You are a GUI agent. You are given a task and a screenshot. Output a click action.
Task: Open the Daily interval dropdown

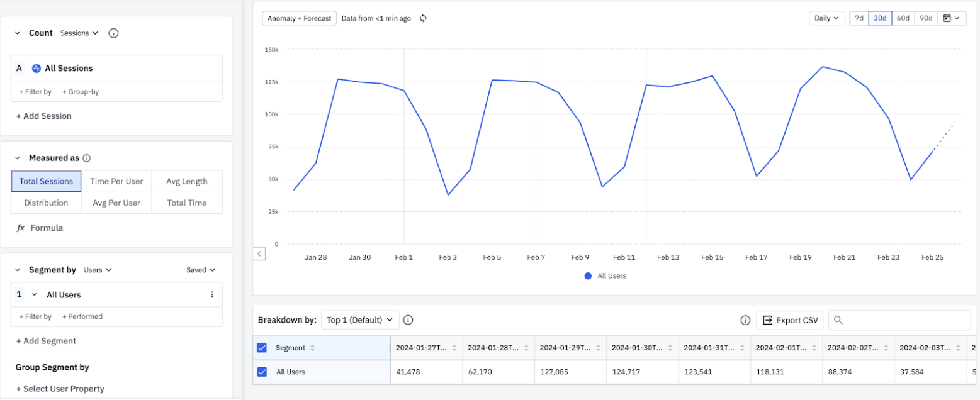[x=826, y=18]
